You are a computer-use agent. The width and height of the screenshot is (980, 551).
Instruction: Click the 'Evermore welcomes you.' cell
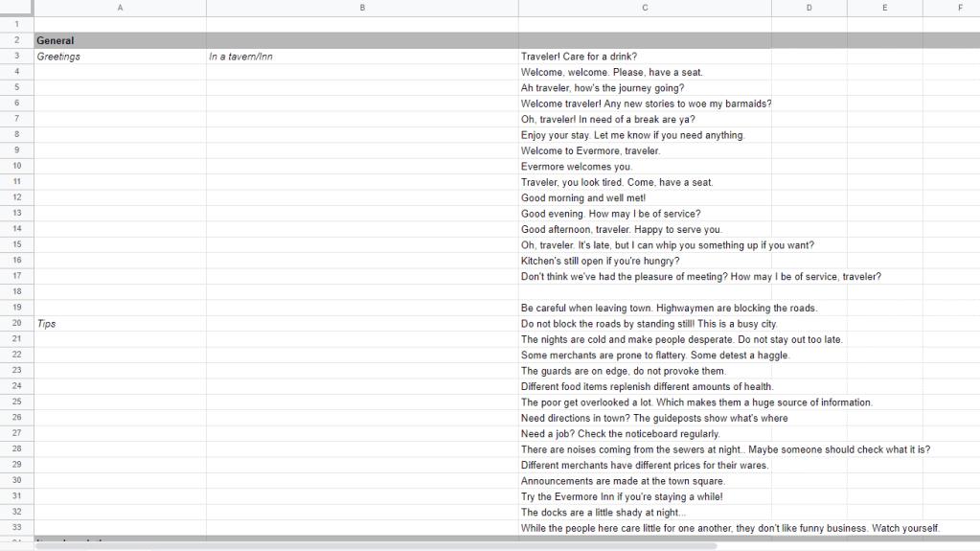(645, 167)
